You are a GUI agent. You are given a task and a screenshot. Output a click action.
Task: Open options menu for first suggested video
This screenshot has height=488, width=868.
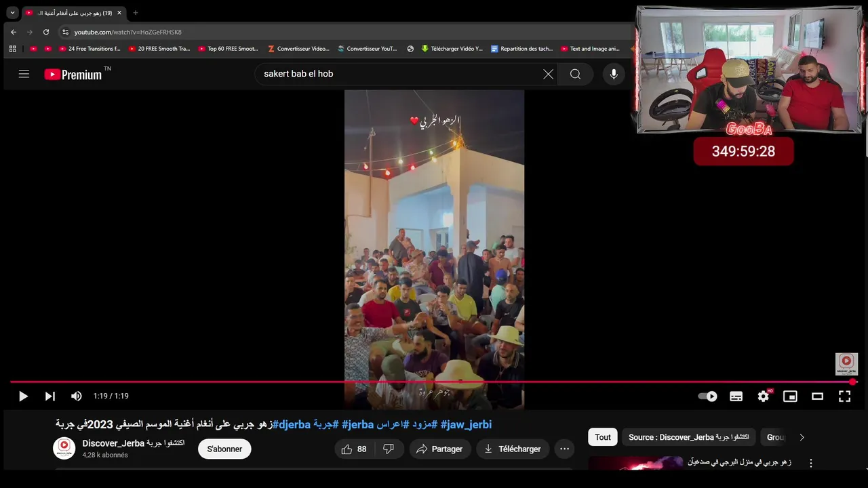tap(810, 463)
